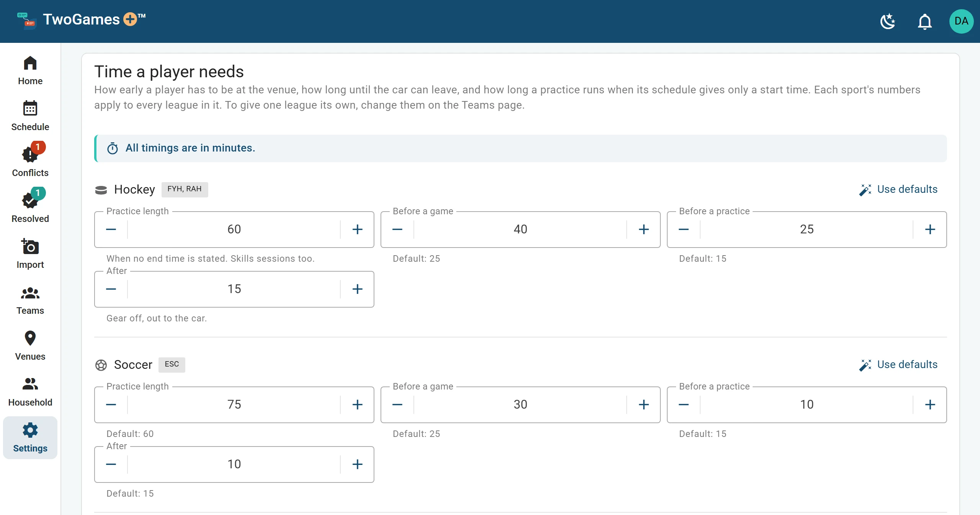980x515 pixels.
Task: Decrease Hockey After time
Action: (x=111, y=289)
